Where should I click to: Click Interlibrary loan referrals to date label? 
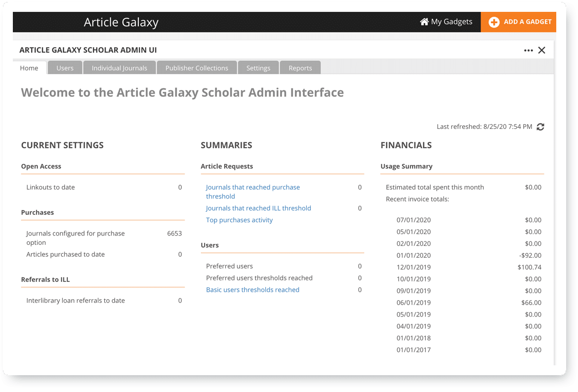76,300
